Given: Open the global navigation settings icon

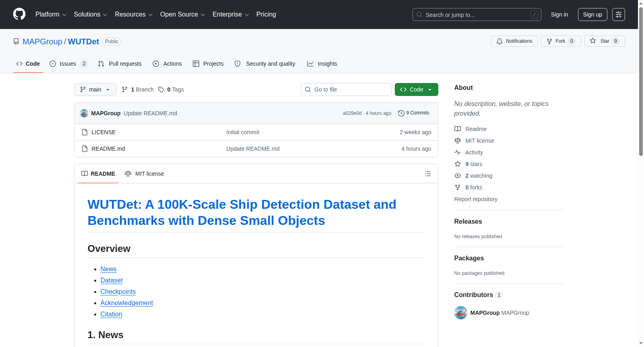Looking at the screenshot, I should pyautogui.click(x=619, y=15).
